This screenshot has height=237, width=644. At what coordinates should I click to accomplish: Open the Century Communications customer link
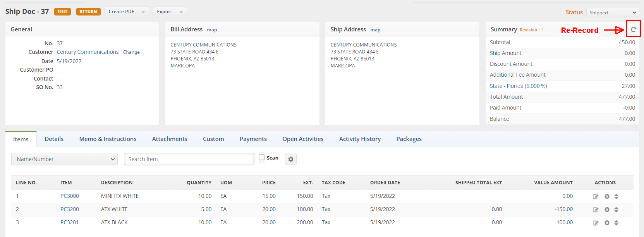coord(88,52)
